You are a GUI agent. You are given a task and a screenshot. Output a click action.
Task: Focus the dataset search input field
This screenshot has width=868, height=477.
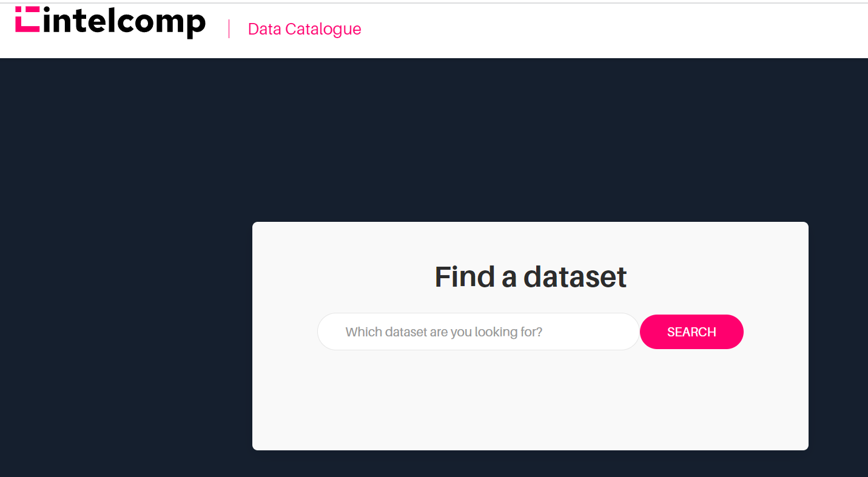point(478,332)
